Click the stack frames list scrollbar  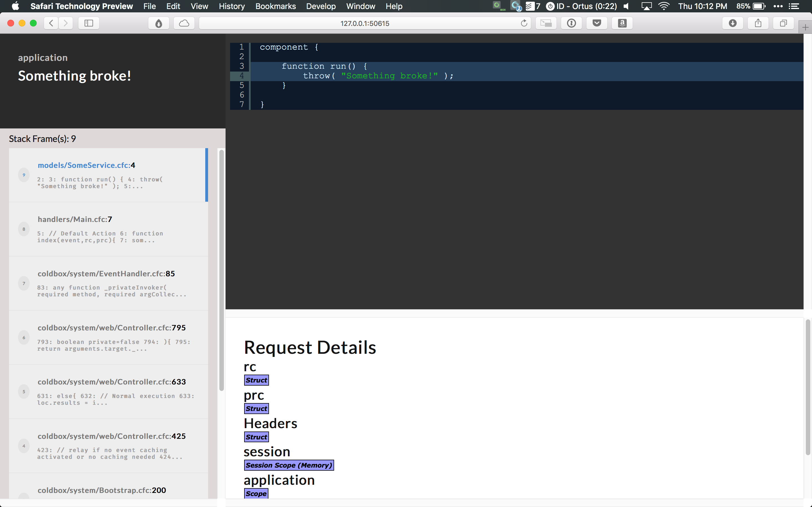coord(221,270)
